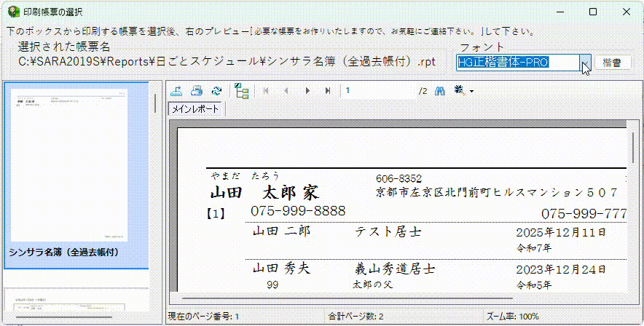The image size is (644, 326).
Task: Click the report list vertical scrollbar
Action: pyautogui.click(x=154, y=103)
